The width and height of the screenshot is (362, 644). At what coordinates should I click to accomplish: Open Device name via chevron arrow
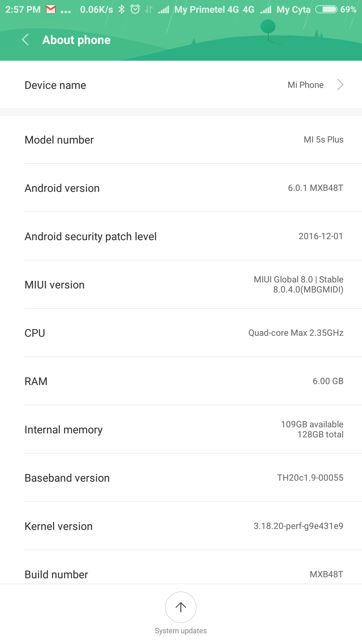pyautogui.click(x=340, y=85)
